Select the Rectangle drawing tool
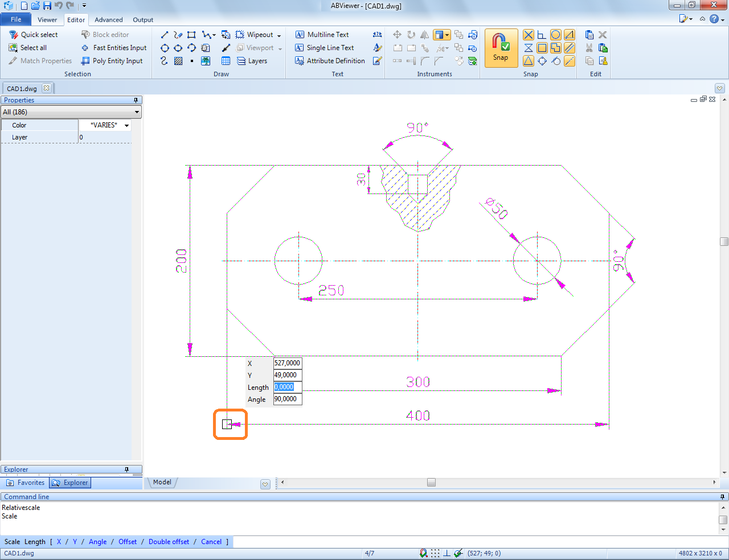The height and width of the screenshot is (560, 729). coord(191,35)
